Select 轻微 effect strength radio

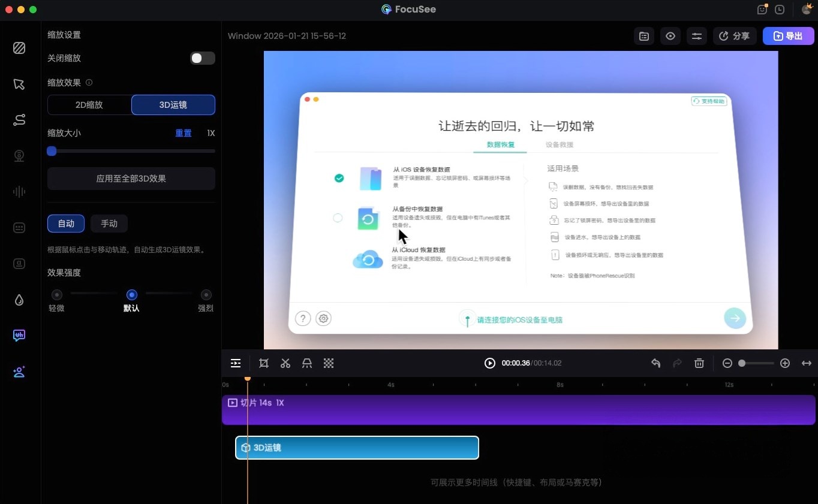(x=57, y=294)
